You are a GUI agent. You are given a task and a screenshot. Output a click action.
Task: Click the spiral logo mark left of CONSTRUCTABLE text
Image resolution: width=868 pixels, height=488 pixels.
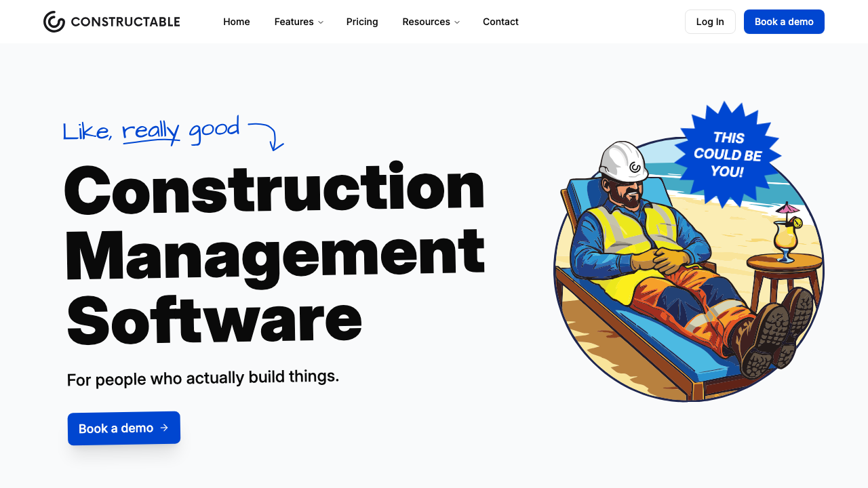coord(53,21)
